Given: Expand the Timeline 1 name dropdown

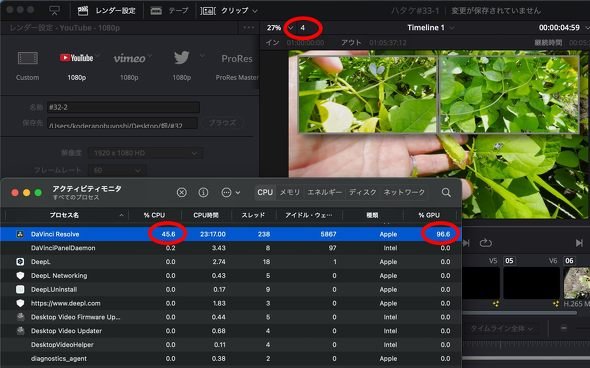Looking at the screenshot, I should coord(430,28).
